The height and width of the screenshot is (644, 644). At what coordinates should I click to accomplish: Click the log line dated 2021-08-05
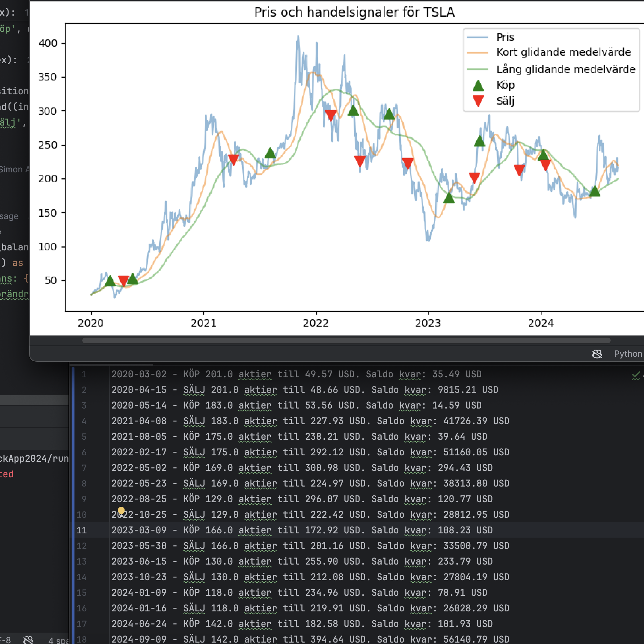pyautogui.click(x=299, y=437)
